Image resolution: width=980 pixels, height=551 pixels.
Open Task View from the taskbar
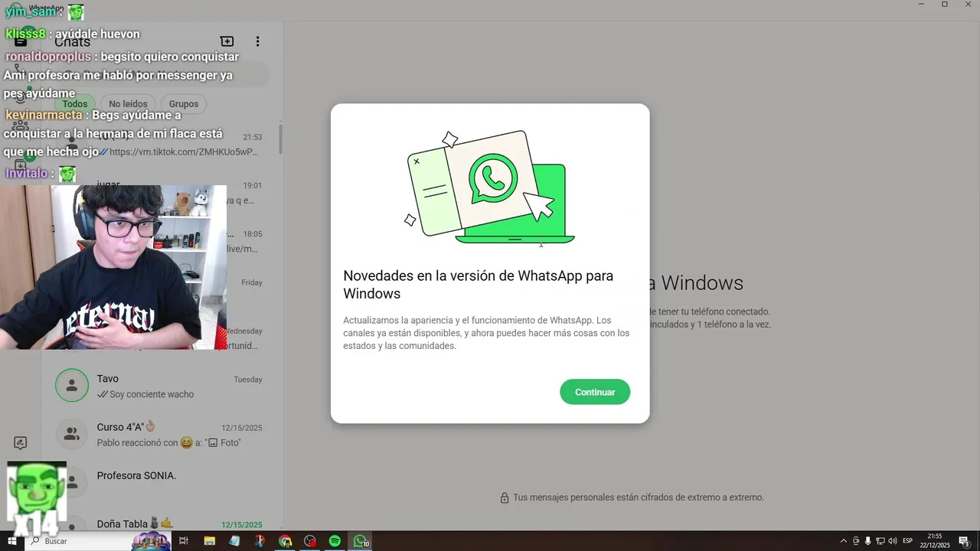pyautogui.click(x=184, y=541)
